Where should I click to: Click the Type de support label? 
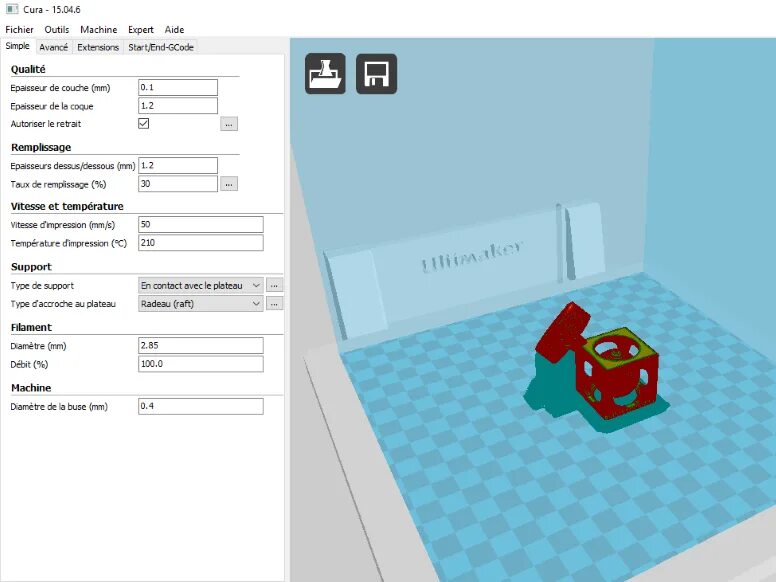coord(42,286)
